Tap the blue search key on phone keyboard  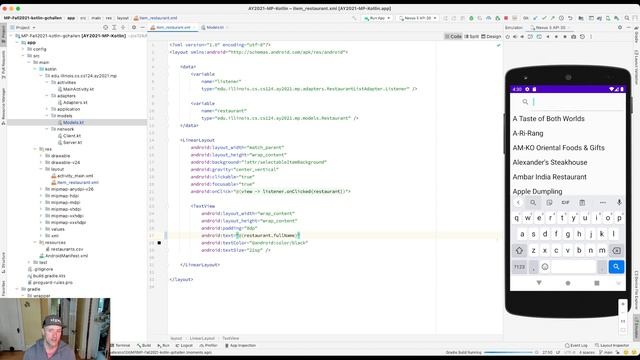pos(616,267)
